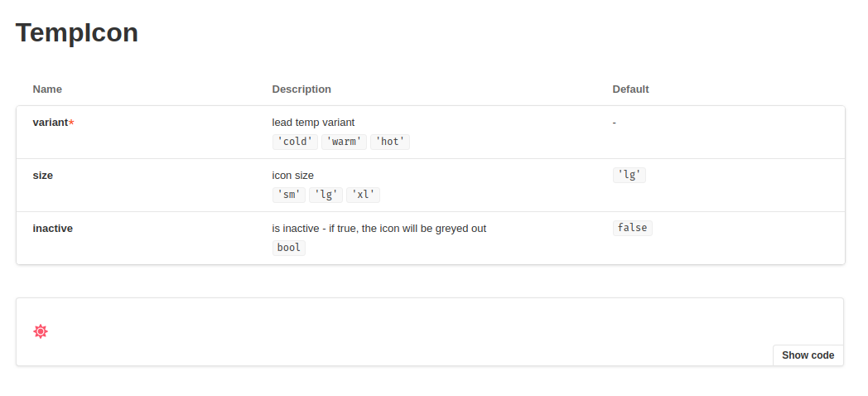Click the size prop name

tap(42, 176)
